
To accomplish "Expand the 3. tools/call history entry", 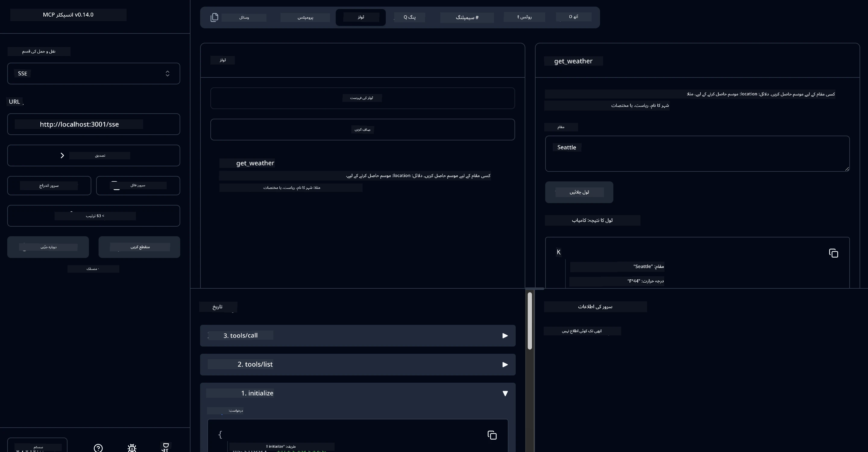I will click(358, 335).
